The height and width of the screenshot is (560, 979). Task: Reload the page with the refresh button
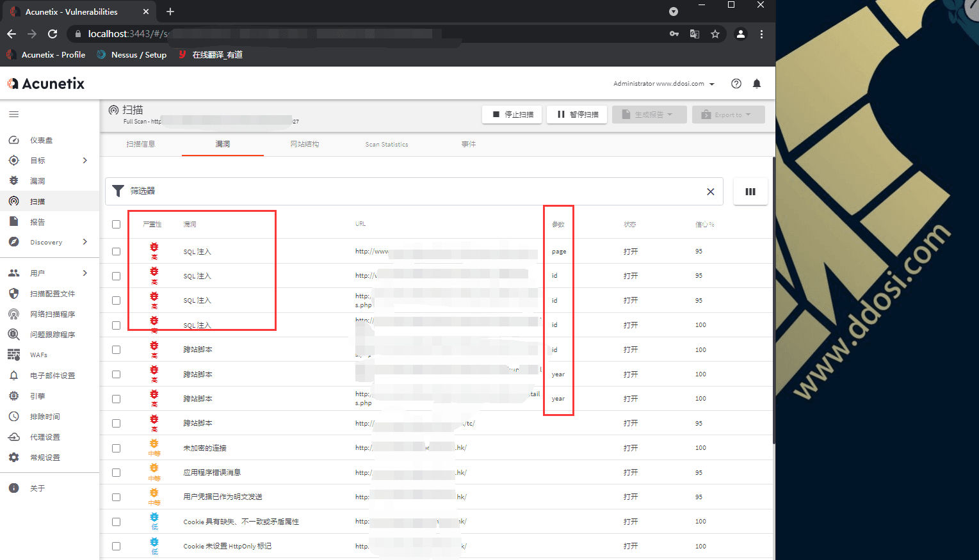(53, 34)
